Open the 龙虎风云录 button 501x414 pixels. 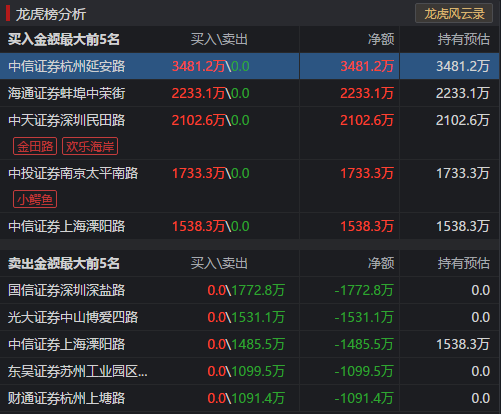[454, 13]
